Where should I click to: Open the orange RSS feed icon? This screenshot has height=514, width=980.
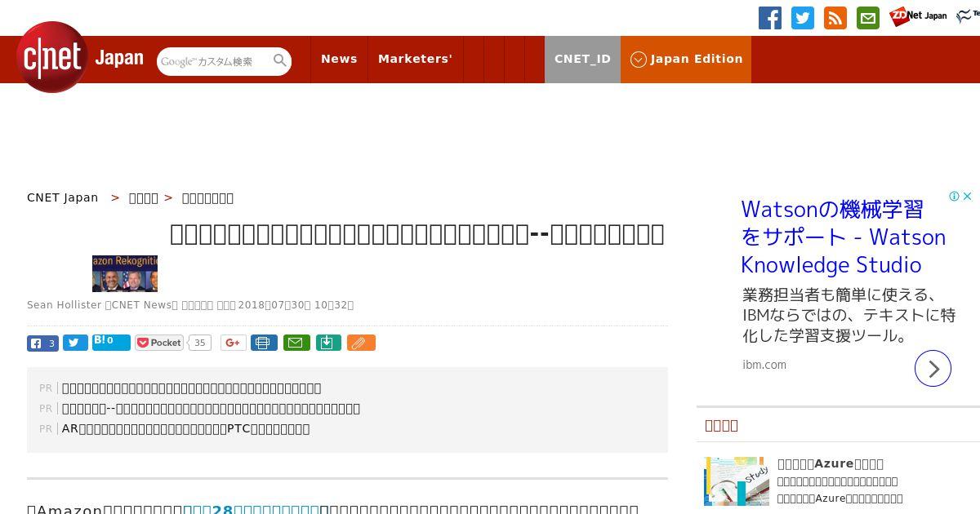835,18
